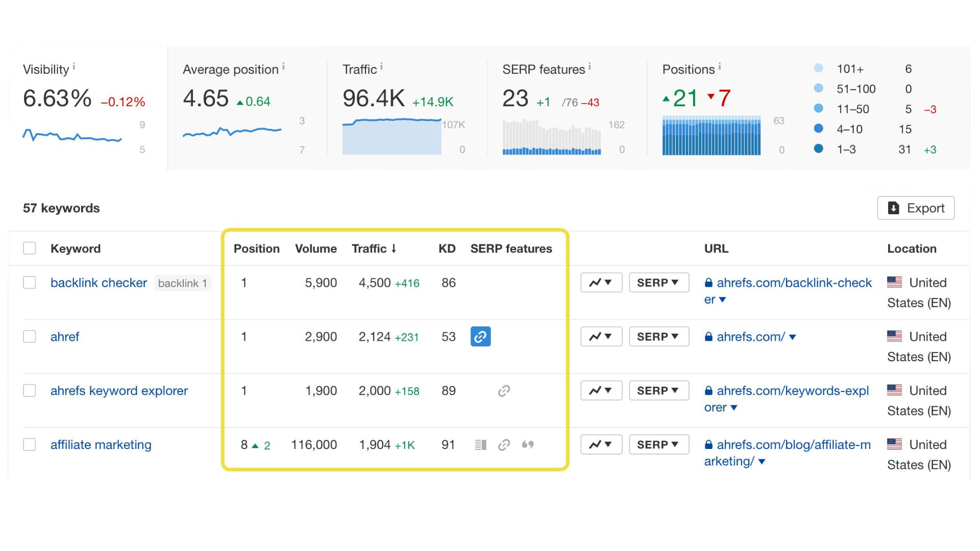This screenshot has height=551, width=980.
Task: Open chart dropdown for ahrefs keyword explorer
Action: pos(601,391)
